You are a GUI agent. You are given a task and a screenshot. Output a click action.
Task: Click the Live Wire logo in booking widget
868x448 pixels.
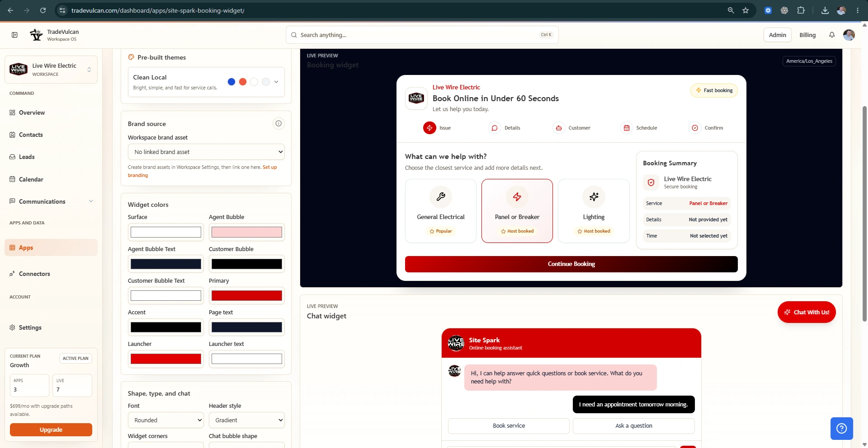416,98
